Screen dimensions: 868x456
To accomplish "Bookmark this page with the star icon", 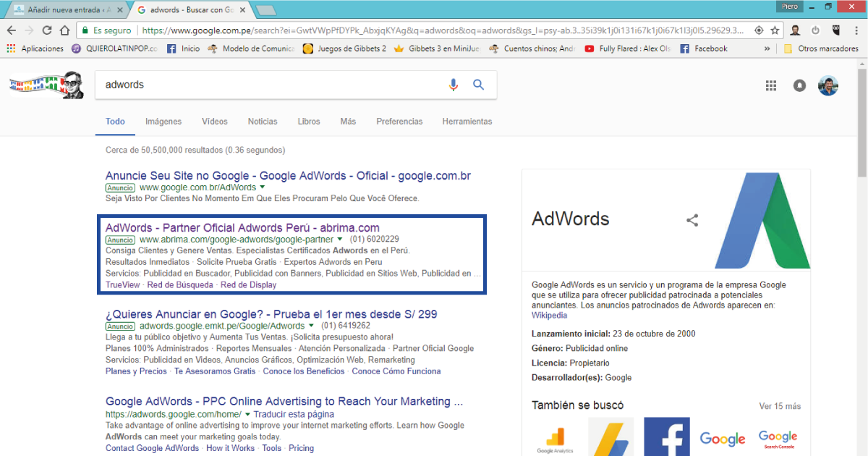I will point(775,30).
